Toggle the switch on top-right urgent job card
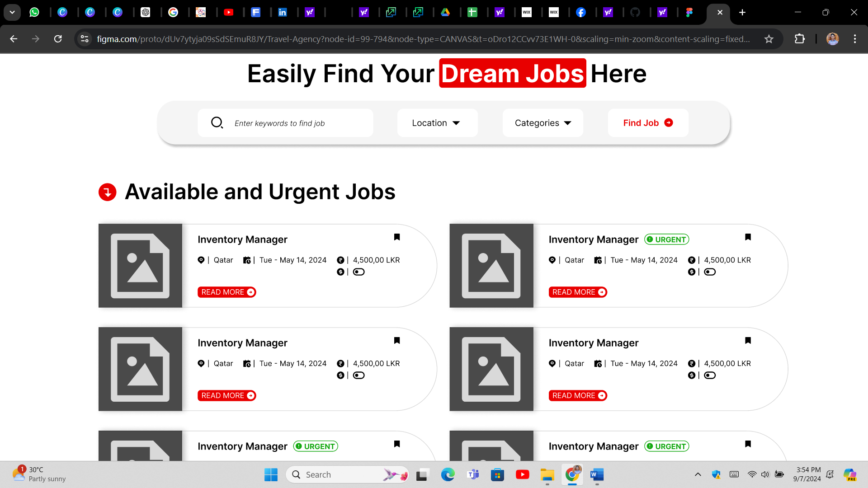Image resolution: width=868 pixels, height=488 pixels. pos(709,272)
